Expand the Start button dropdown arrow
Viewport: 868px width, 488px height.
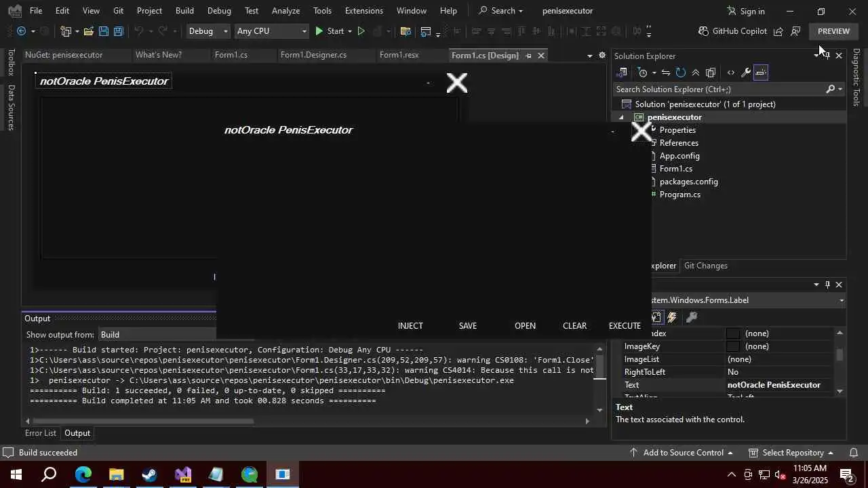click(x=350, y=31)
